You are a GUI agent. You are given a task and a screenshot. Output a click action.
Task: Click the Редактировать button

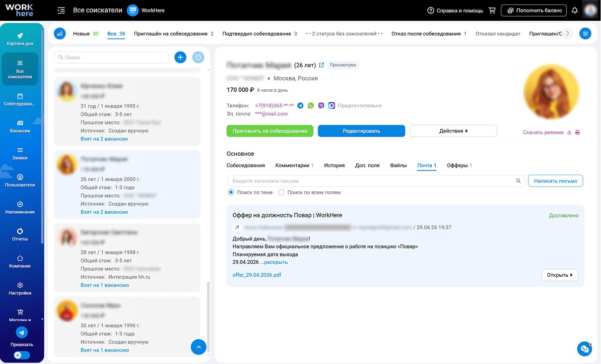(x=361, y=131)
